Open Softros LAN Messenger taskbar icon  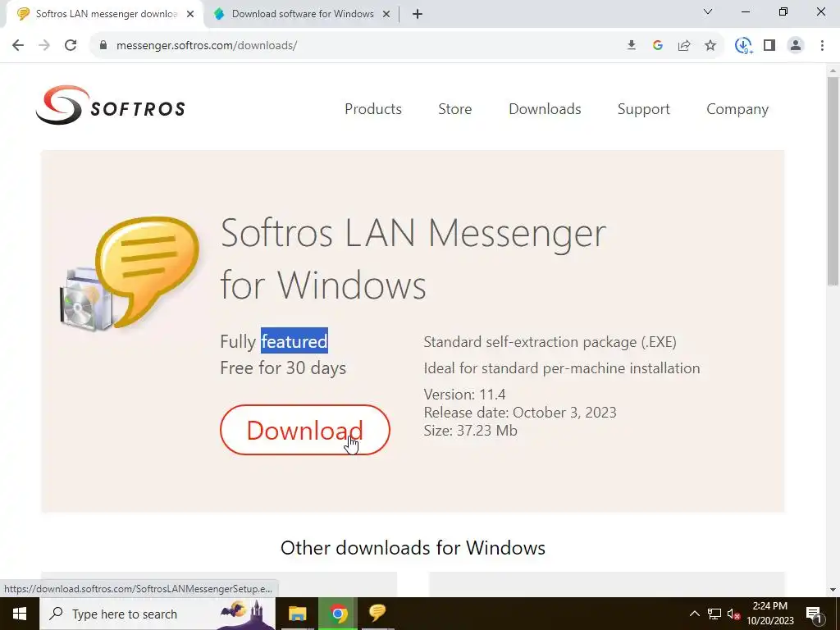pos(377,614)
